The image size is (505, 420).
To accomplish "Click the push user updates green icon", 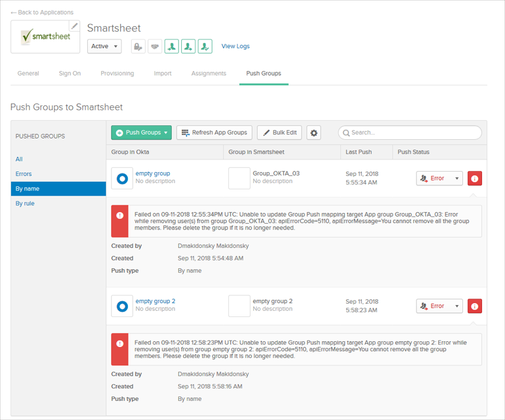I will 188,46.
